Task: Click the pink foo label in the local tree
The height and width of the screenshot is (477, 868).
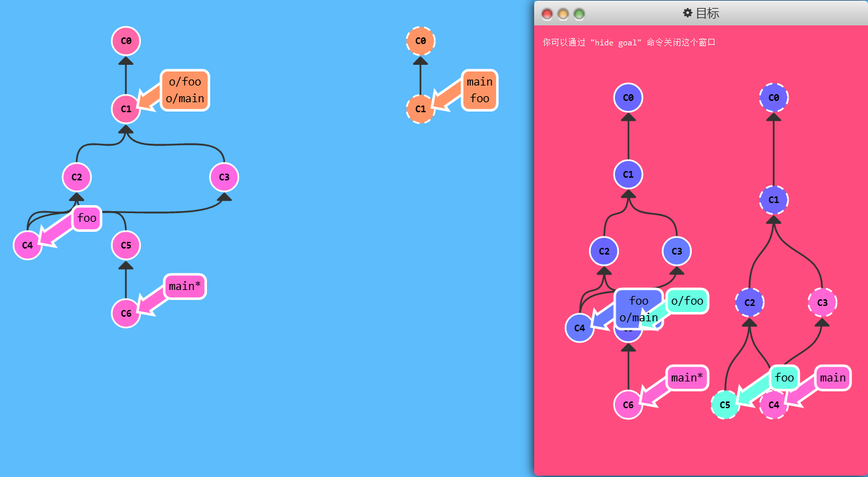Action: [x=87, y=218]
